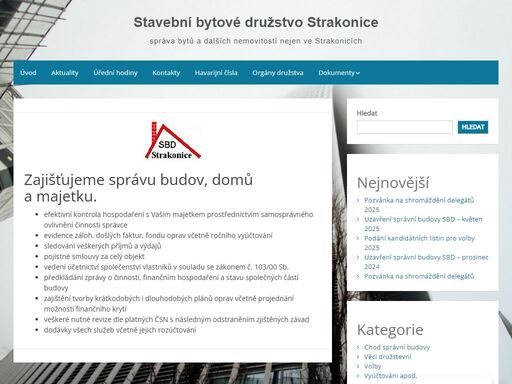
Task: Open Orgány družstva page
Action: [x=278, y=73]
